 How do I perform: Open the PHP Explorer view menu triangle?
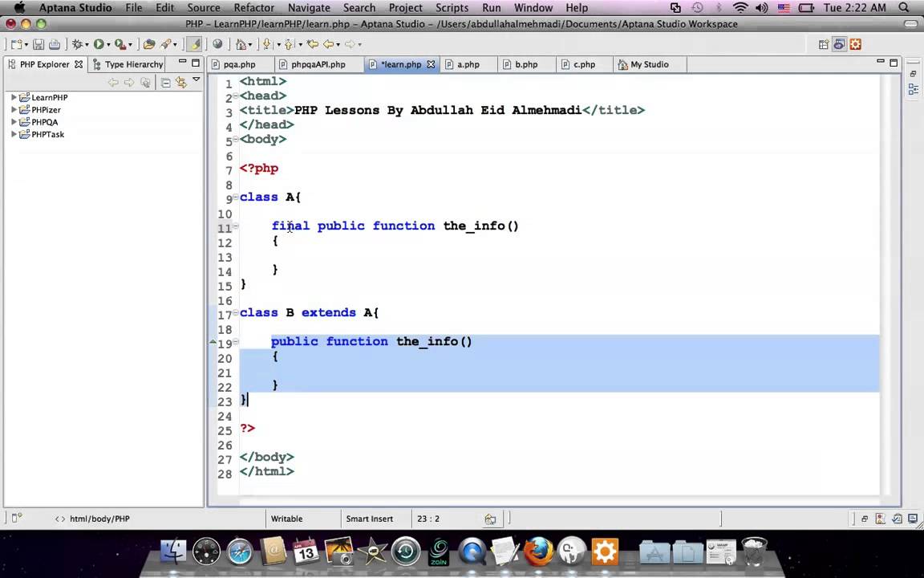(197, 79)
